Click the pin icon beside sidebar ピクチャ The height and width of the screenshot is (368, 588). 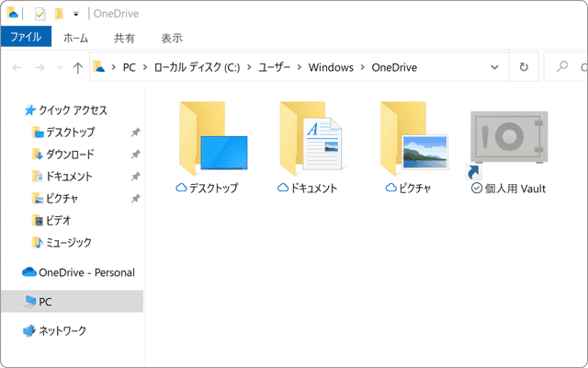pyautogui.click(x=135, y=199)
